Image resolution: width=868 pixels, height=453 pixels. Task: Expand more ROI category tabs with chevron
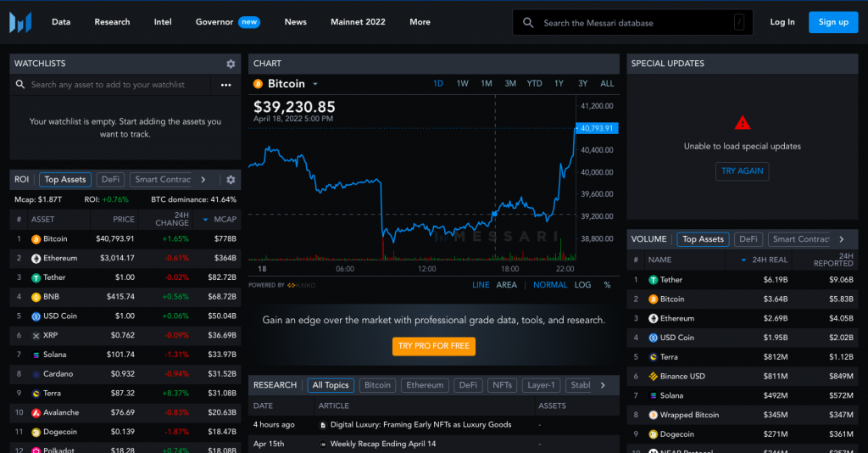[x=203, y=180]
